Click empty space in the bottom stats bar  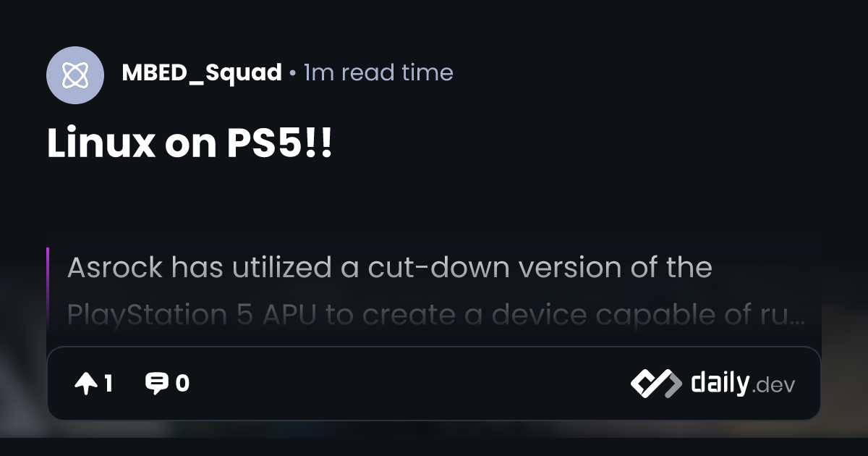point(405,384)
